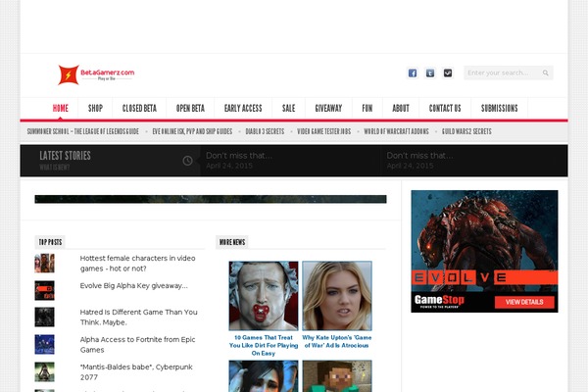Open 'Hottest female characters in video games' post
The width and height of the screenshot is (588, 392).
point(137,264)
